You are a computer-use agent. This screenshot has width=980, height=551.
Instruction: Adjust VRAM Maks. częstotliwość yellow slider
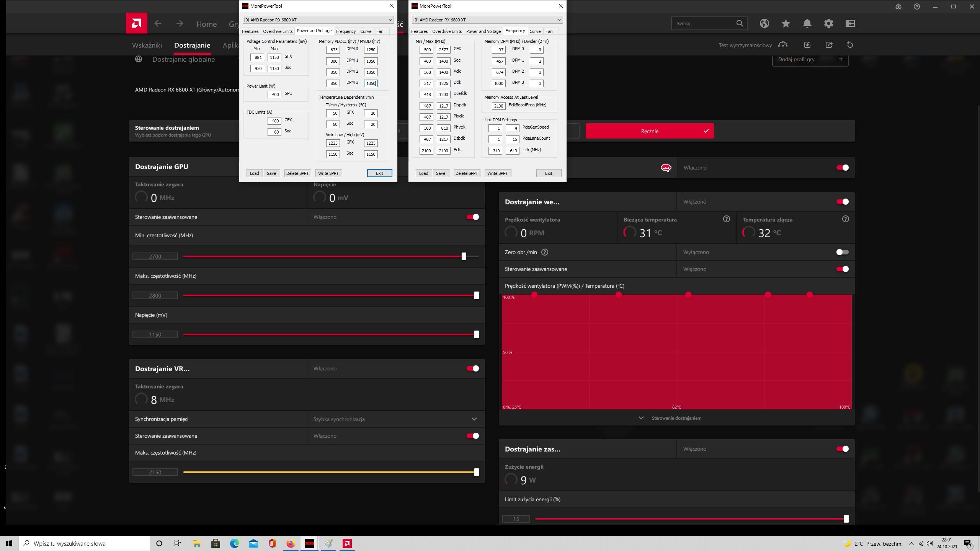point(476,472)
